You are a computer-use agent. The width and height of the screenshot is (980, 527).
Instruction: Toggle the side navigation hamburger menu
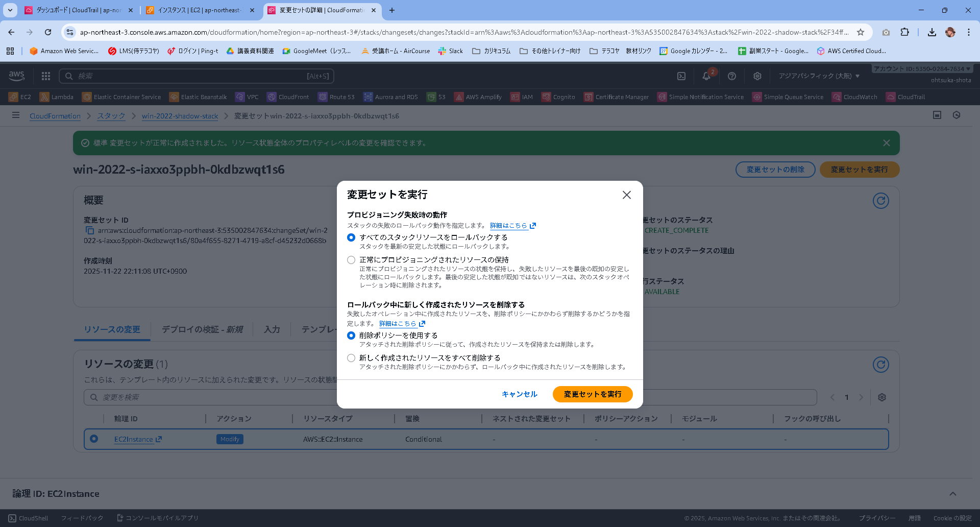(x=16, y=115)
